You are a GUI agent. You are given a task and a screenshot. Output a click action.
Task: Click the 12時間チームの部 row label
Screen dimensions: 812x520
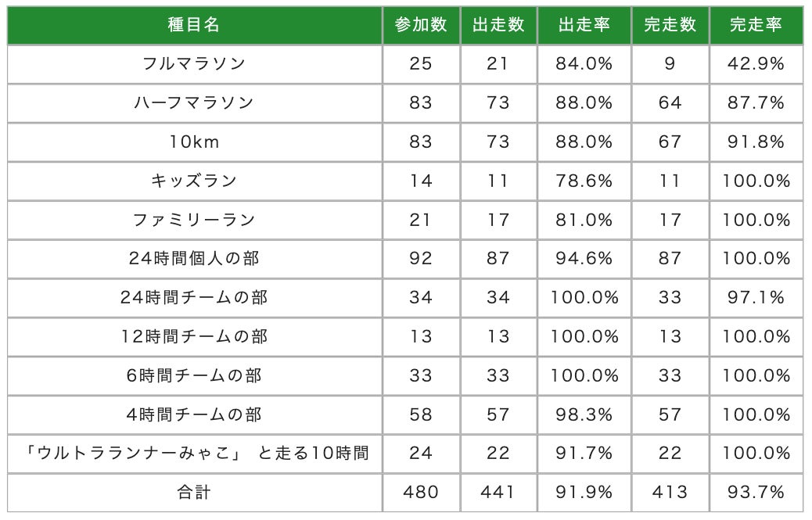(194, 336)
